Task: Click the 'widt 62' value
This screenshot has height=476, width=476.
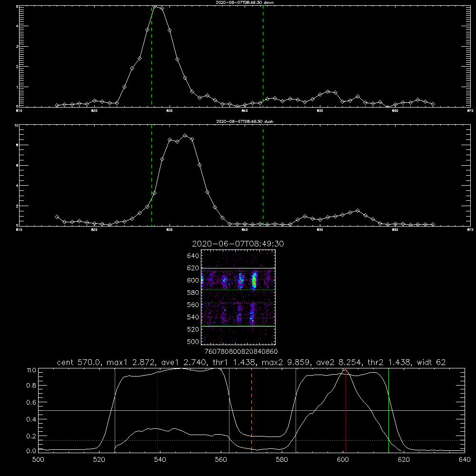Action: coord(431,362)
